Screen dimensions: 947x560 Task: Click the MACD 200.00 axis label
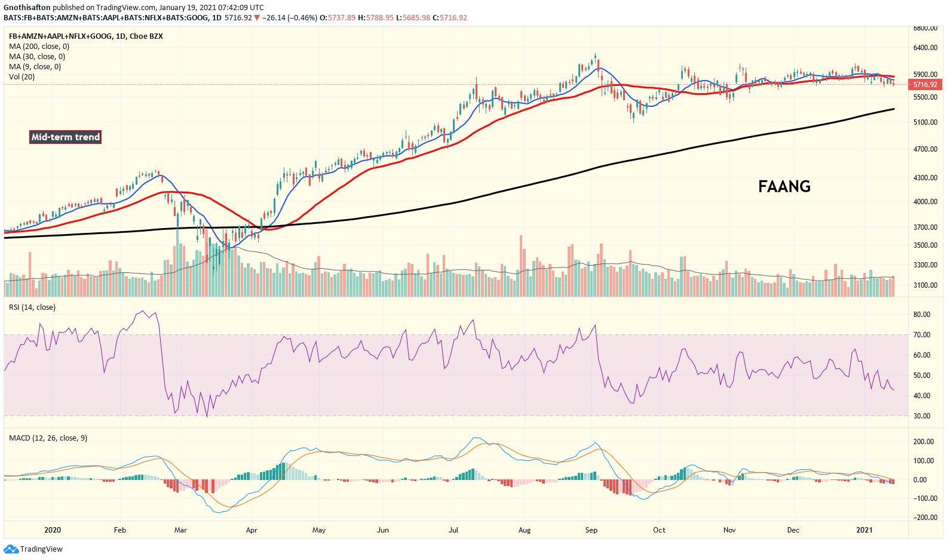click(924, 442)
